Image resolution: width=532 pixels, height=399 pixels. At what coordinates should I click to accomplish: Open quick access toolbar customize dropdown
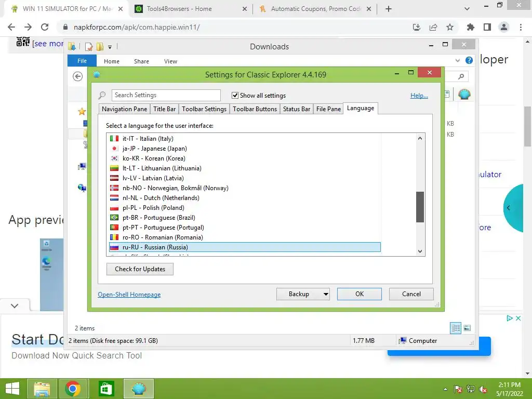point(110,47)
